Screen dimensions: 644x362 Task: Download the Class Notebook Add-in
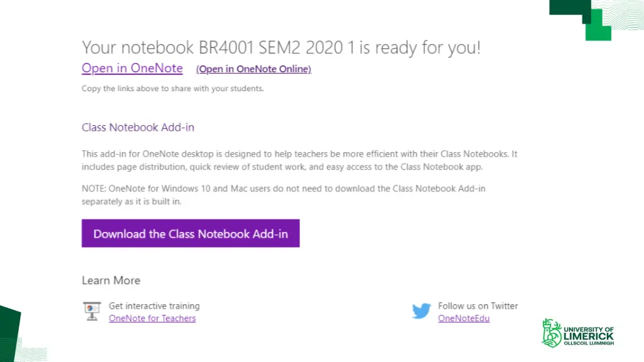pyautogui.click(x=191, y=233)
